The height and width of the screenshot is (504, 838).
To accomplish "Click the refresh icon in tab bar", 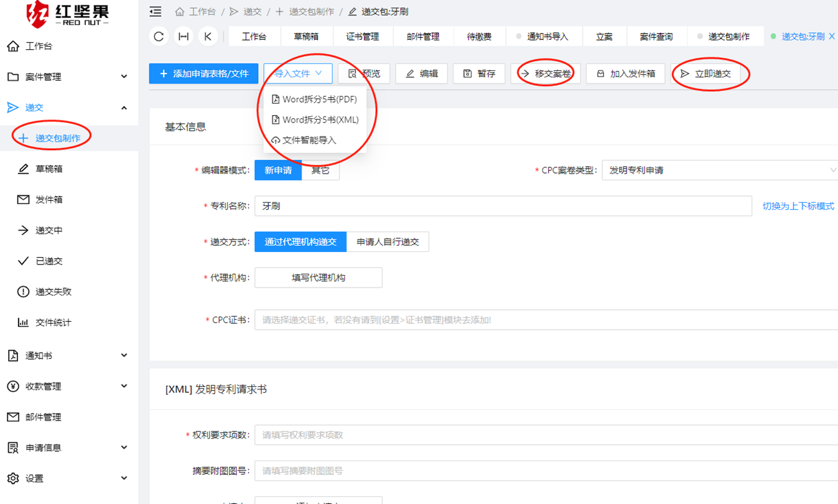I will (x=159, y=37).
